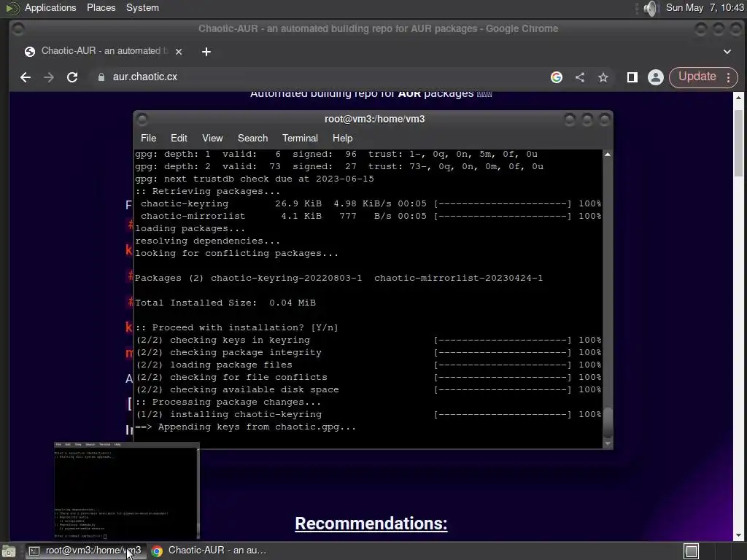Screen dimensions: 747x560
Task: Click "Total Installed Size: 0.04 MiB" text
Action: coord(225,303)
